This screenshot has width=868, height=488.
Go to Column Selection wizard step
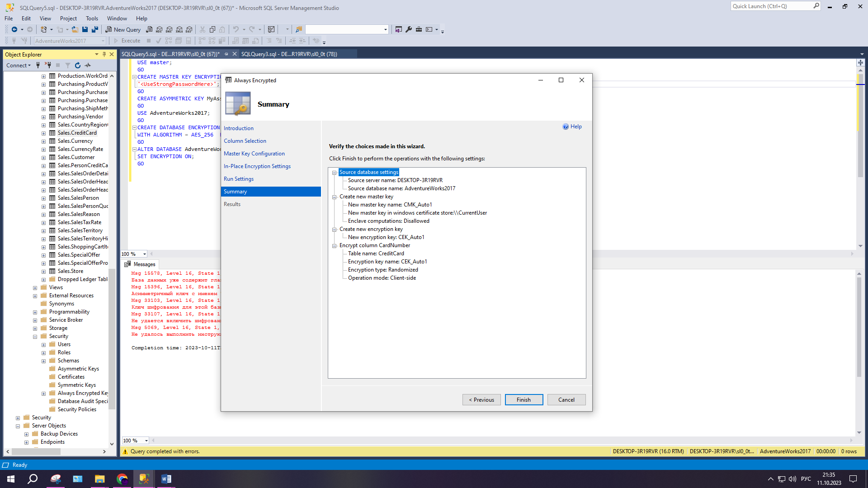[245, 141]
